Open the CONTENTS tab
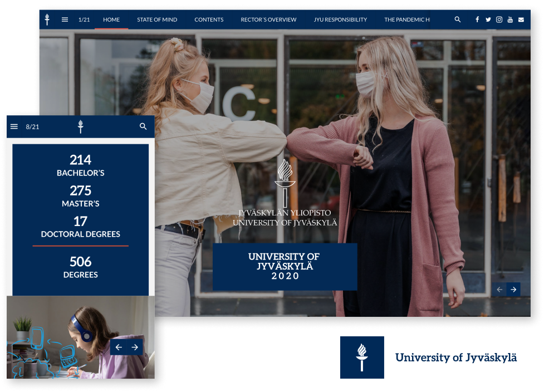The image size is (544, 392). click(x=209, y=19)
